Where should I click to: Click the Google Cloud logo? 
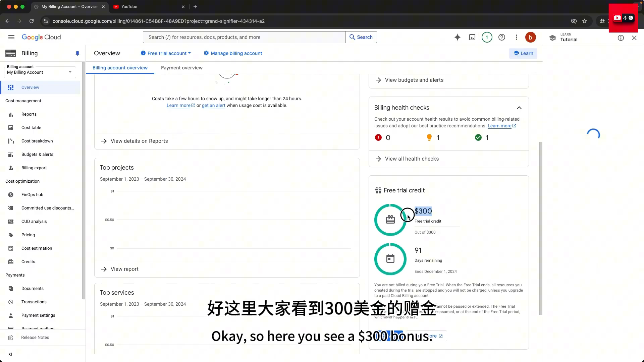(41, 37)
